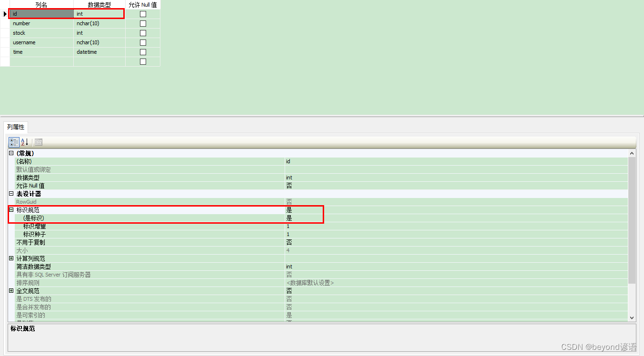Click the empty column name cell in new row
Screen dimensions: 644x356
pyautogui.click(x=41, y=61)
